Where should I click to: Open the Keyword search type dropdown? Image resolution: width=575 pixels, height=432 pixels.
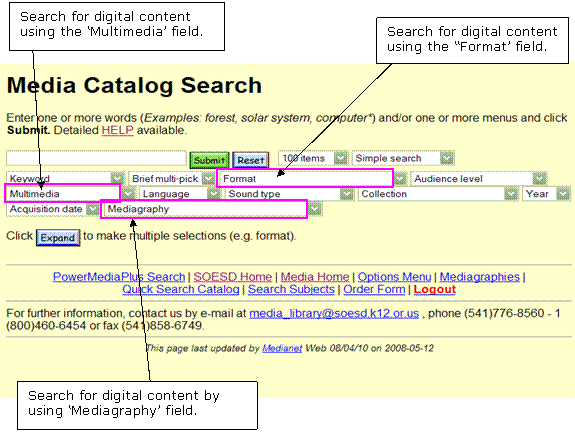pyautogui.click(x=66, y=179)
